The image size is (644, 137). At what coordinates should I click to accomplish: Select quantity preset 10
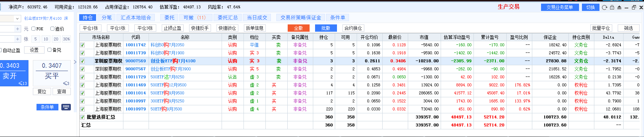(x=46, y=39)
